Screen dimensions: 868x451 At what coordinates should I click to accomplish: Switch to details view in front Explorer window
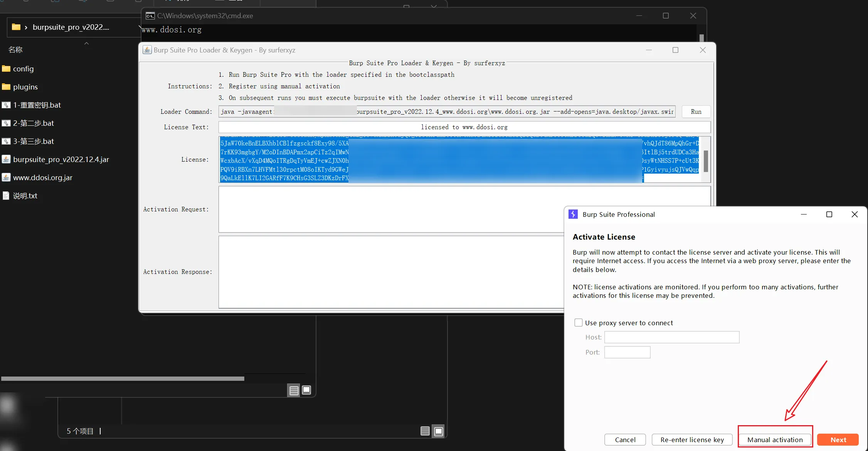coord(294,390)
